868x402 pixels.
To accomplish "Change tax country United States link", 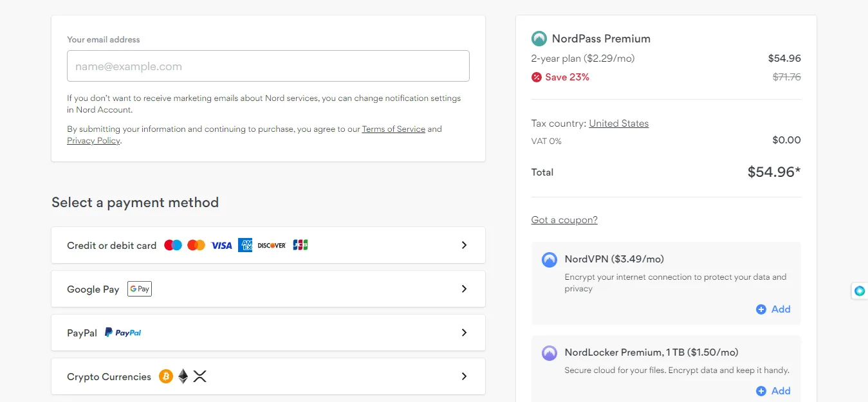I will 619,123.
